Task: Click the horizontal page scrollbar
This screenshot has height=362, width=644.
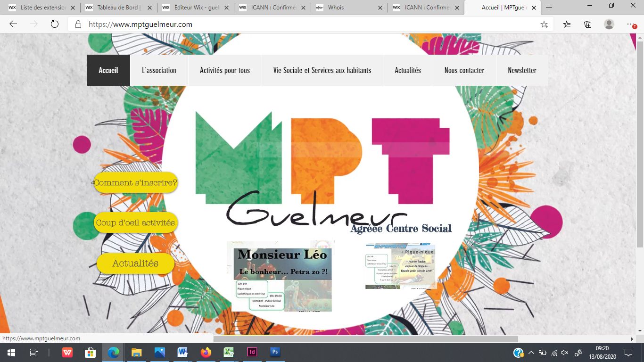Action: click(x=366, y=339)
